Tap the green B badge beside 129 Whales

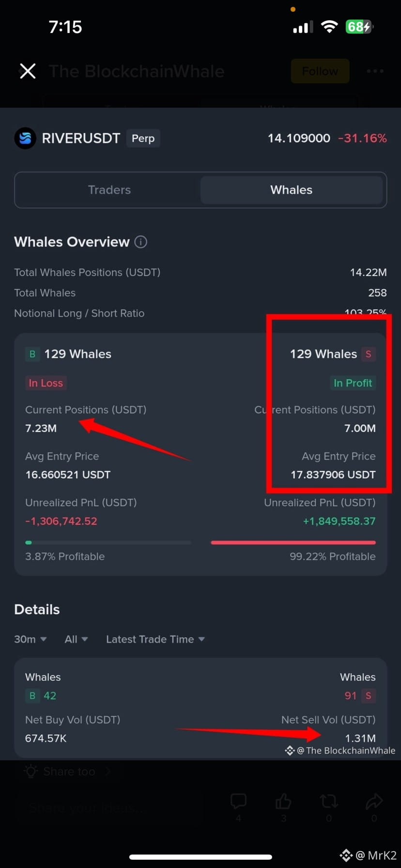(32, 354)
